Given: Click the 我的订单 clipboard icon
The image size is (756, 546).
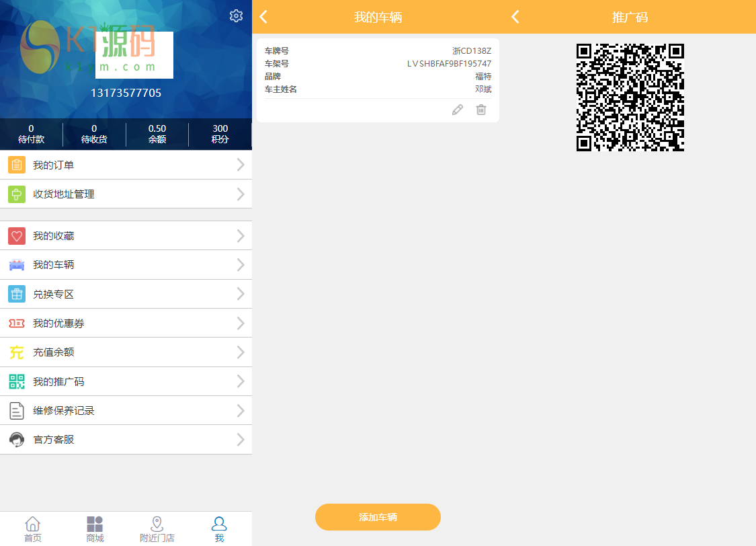Looking at the screenshot, I should 17,165.
